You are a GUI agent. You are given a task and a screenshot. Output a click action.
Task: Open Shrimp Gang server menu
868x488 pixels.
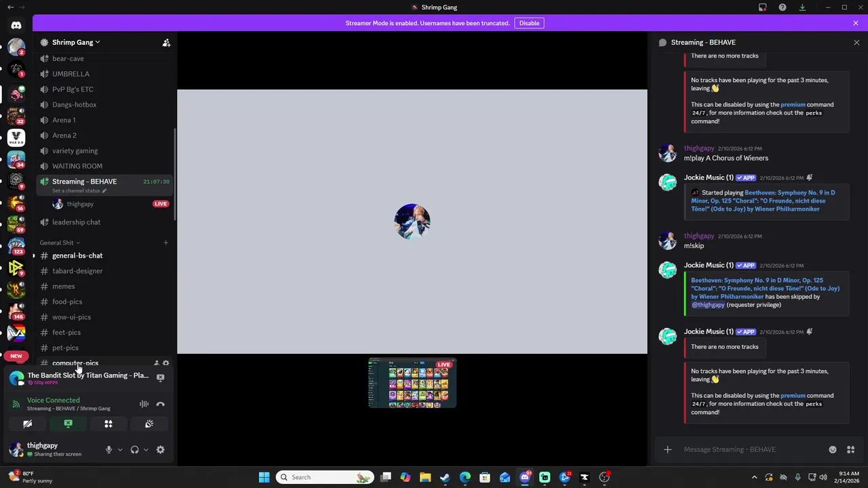point(76,42)
